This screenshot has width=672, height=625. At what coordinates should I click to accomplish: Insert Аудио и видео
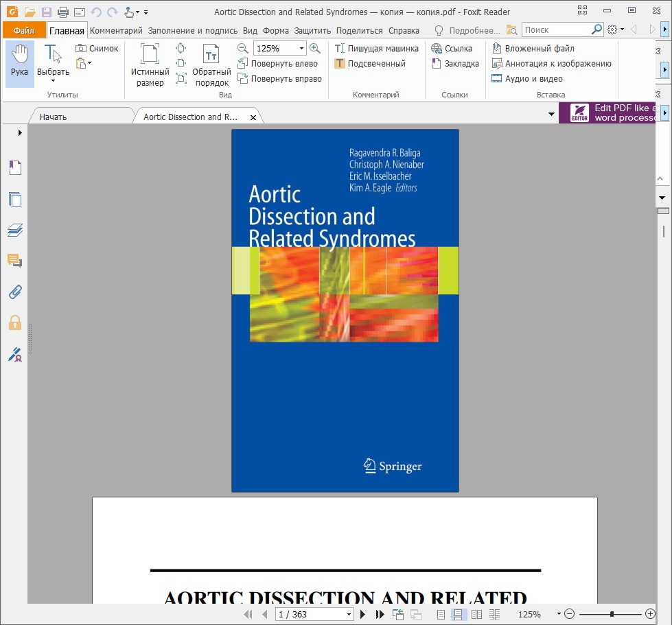point(527,78)
